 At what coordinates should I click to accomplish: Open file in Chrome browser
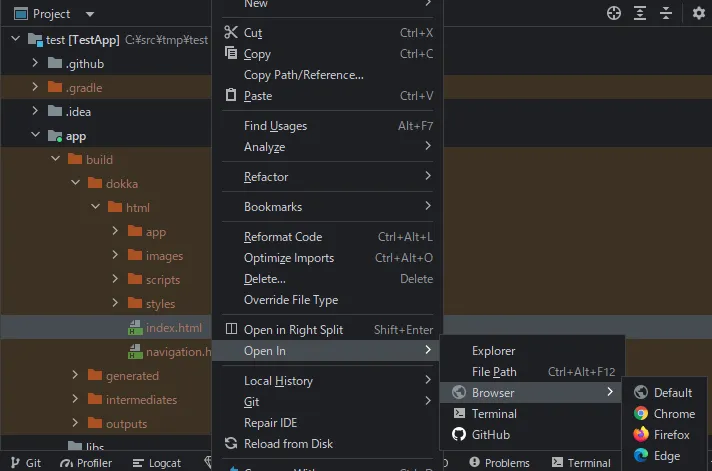673,414
